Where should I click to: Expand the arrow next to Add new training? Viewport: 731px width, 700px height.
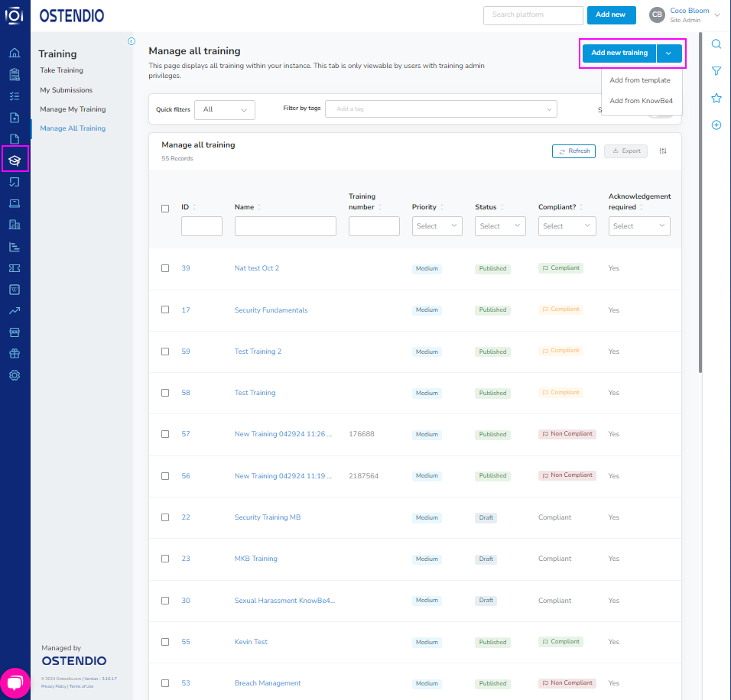[x=668, y=53]
